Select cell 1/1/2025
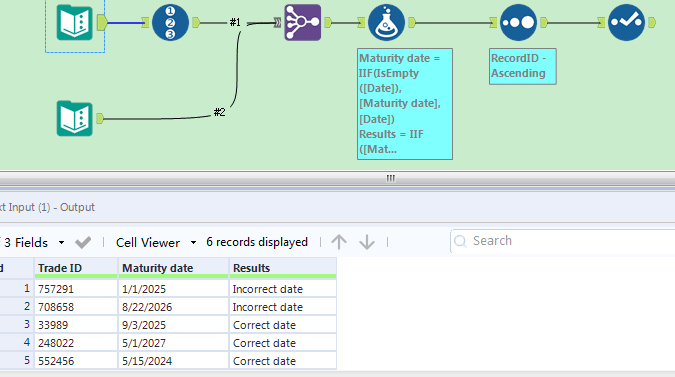Screen dimensions: 675x377 coord(173,289)
